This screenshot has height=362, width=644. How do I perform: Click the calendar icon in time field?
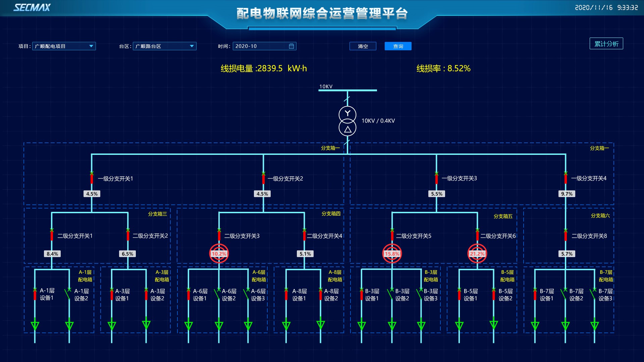click(291, 46)
